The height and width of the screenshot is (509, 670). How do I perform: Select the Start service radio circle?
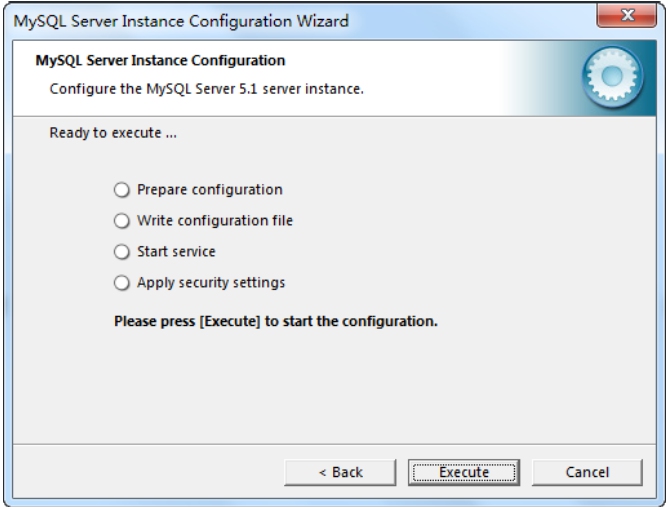pos(122,252)
